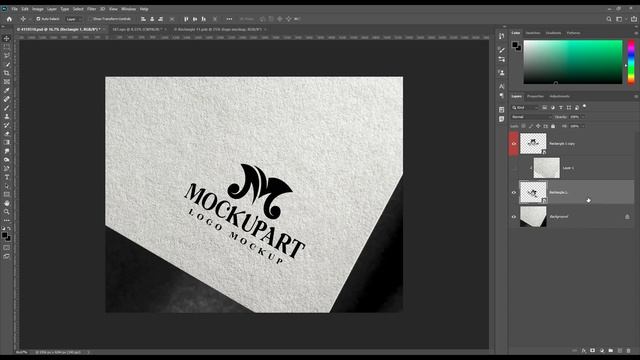This screenshot has width=640, height=360.
Task: Toggle Show Transform Controls checkbox
Action: pos(91,19)
